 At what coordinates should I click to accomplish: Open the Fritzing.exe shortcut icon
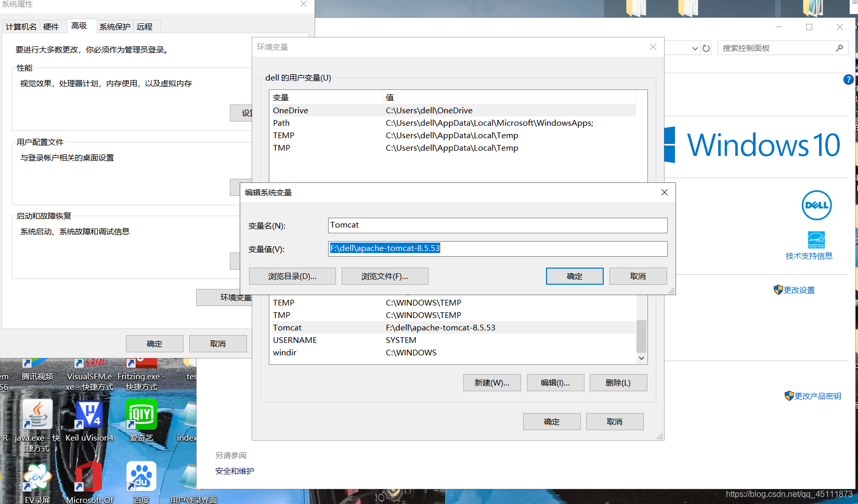[x=141, y=372]
